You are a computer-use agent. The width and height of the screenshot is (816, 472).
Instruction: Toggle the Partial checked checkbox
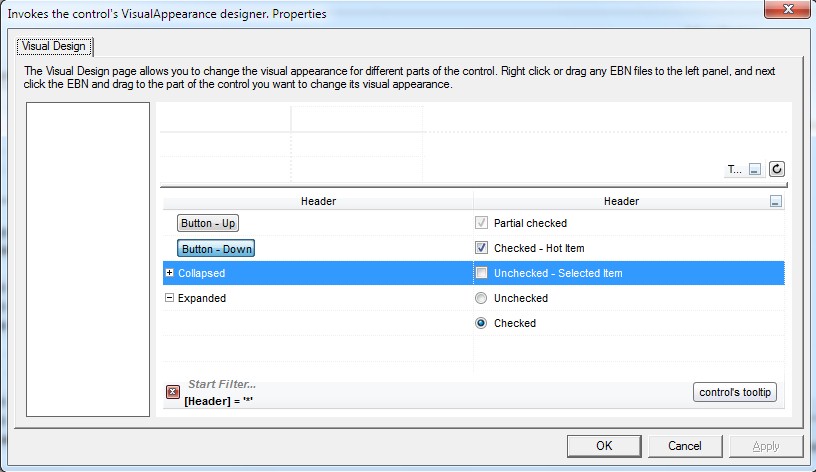[482, 223]
